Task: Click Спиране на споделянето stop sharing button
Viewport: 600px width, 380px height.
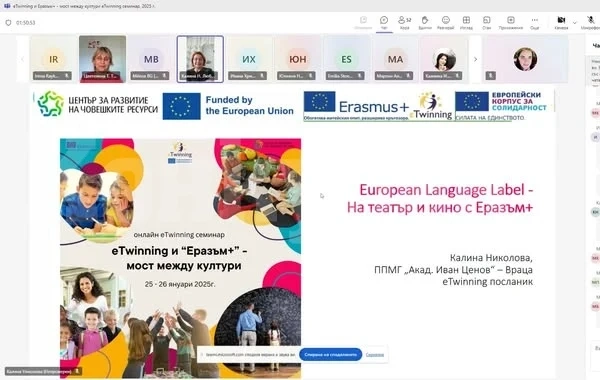Action: click(331, 355)
